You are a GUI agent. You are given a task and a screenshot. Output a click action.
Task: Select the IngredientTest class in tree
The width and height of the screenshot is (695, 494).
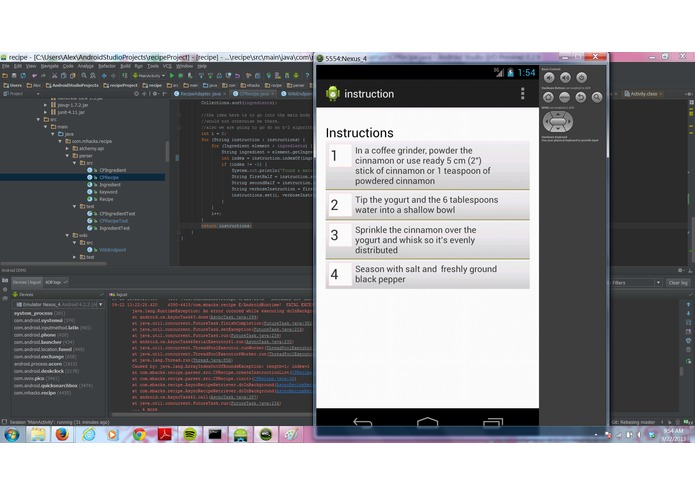114,228
